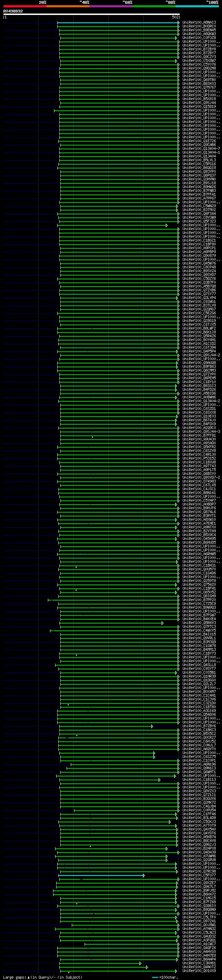Select hit UniRef100_Q3HVN0
Viewport: 222px width, 980px height.
coord(199,179)
